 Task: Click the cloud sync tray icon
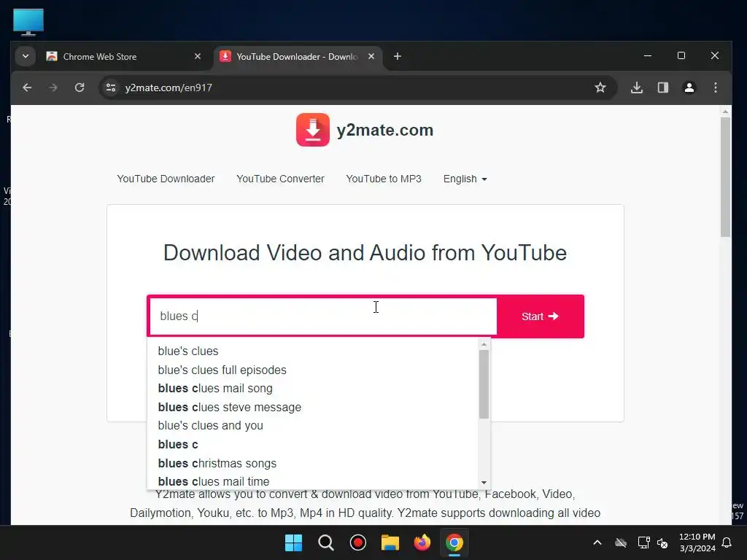click(x=620, y=542)
